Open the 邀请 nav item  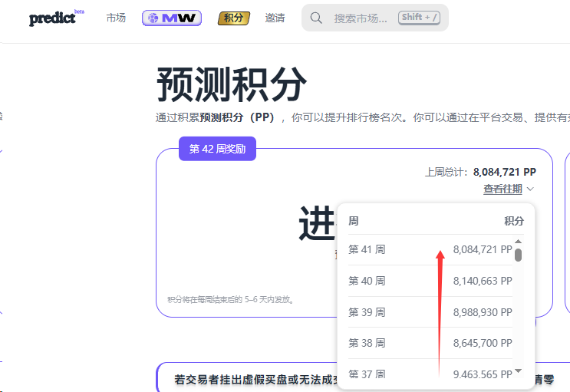275,18
